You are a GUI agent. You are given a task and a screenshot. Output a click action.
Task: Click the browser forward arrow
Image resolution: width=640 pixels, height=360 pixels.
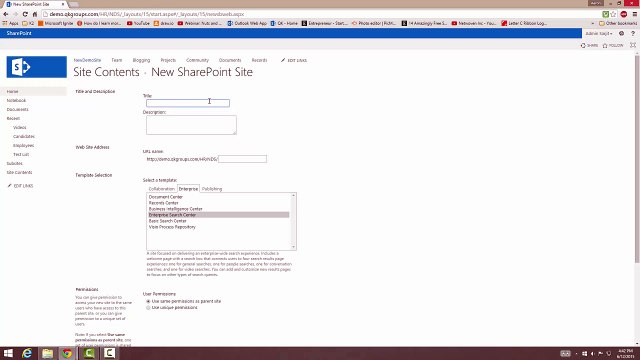coord(16,14)
